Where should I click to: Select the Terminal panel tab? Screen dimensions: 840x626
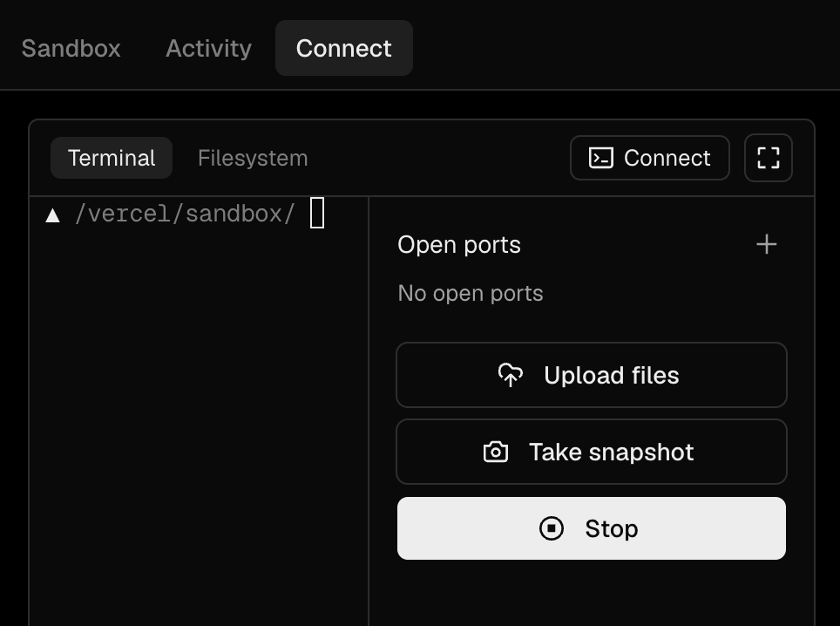[112, 158]
